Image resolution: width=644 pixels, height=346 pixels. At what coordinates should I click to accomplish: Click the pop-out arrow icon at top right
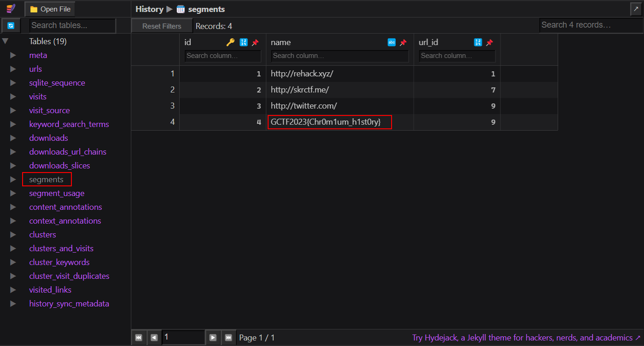click(636, 9)
